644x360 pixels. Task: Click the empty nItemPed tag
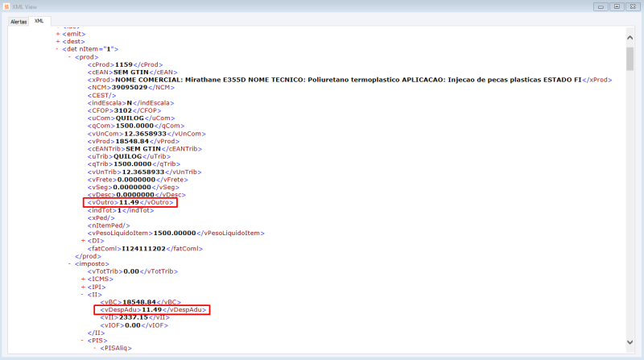[x=109, y=226]
